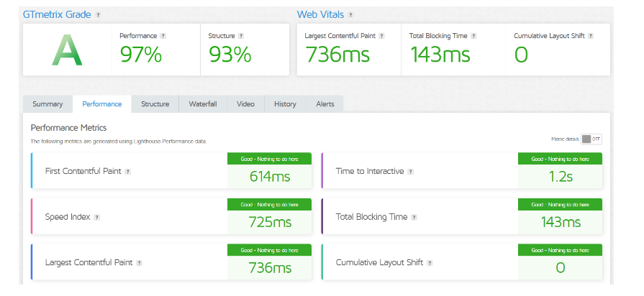Select the Performance tab
Viewport: 644px width, 296px height.
[x=102, y=104]
